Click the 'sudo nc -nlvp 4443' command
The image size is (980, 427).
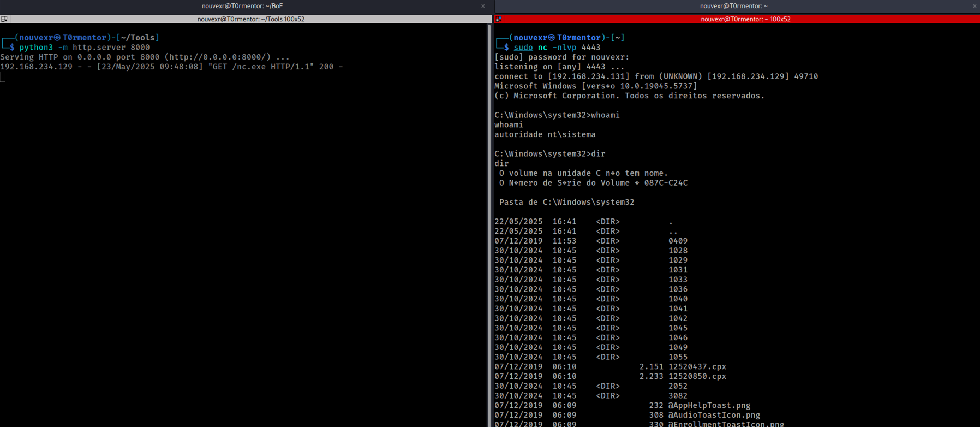[x=557, y=48]
